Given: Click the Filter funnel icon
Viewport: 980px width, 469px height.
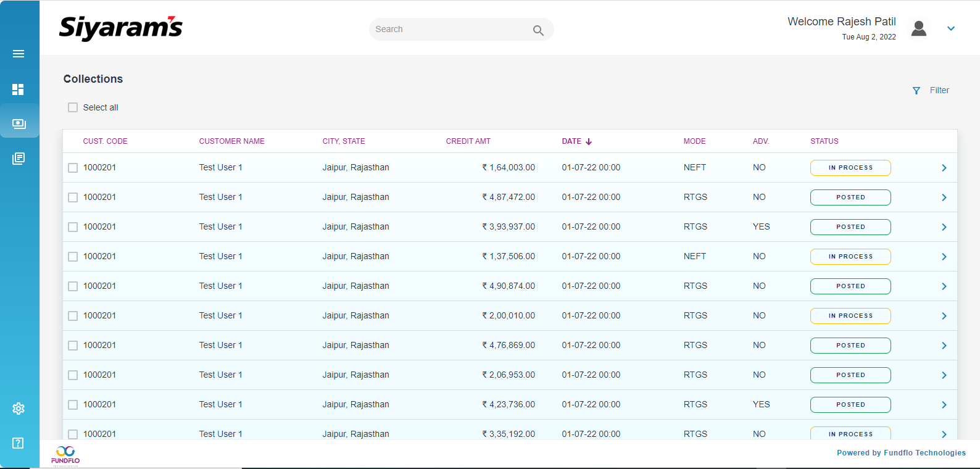Looking at the screenshot, I should point(916,91).
